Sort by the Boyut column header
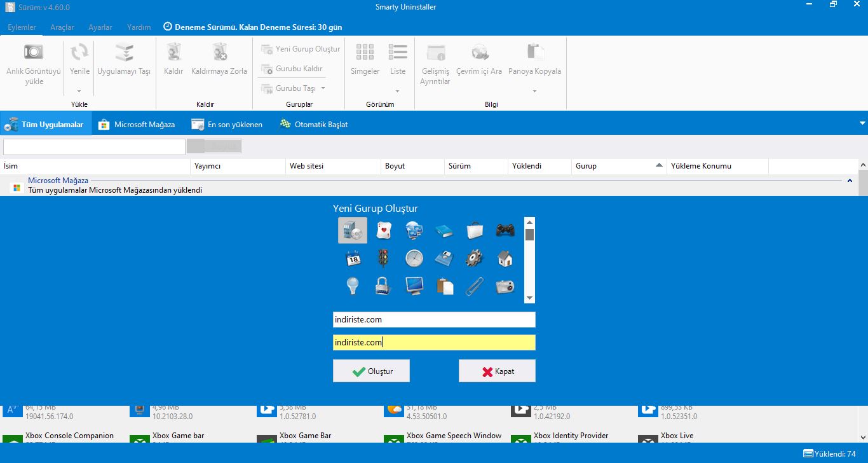The width and height of the screenshot is (868, 463). pyautogui.click(x=413, y=166)
